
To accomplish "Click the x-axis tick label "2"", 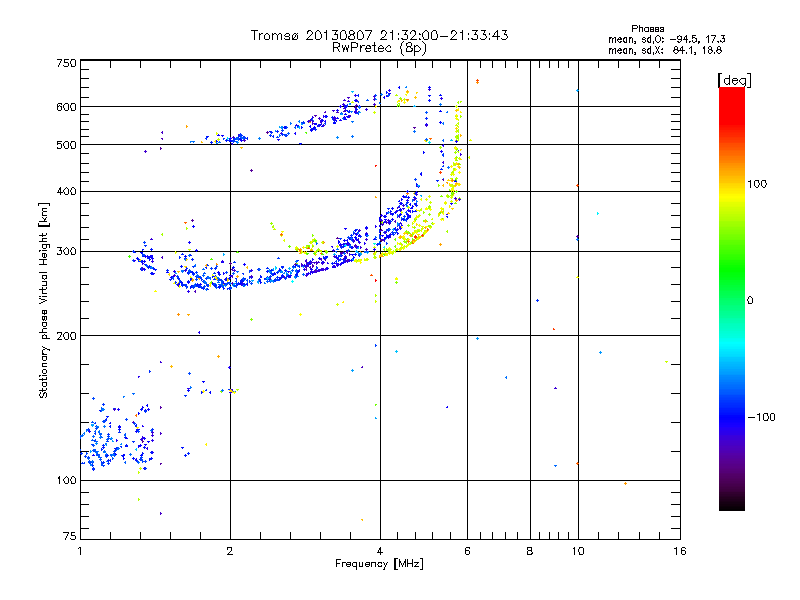I will [x=230, y=551].
